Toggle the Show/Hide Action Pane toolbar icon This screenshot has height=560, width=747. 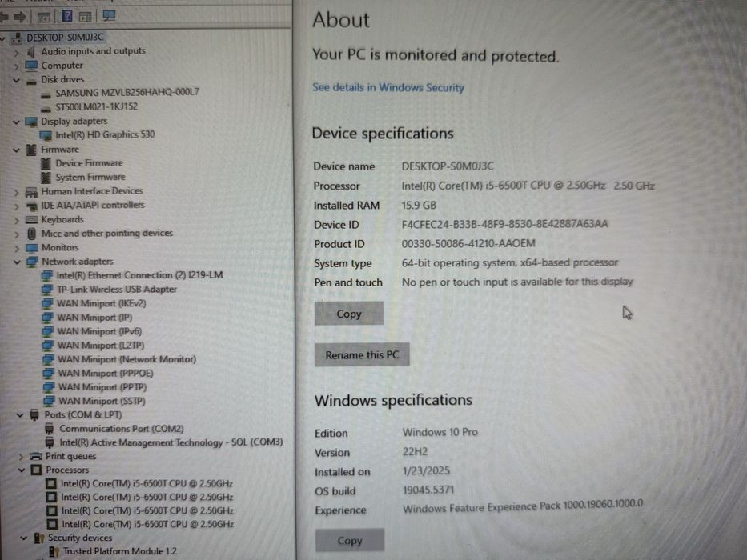coord(86,17)
